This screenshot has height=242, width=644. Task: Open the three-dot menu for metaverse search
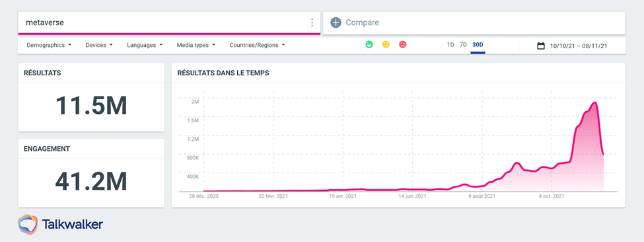(312, 22)
